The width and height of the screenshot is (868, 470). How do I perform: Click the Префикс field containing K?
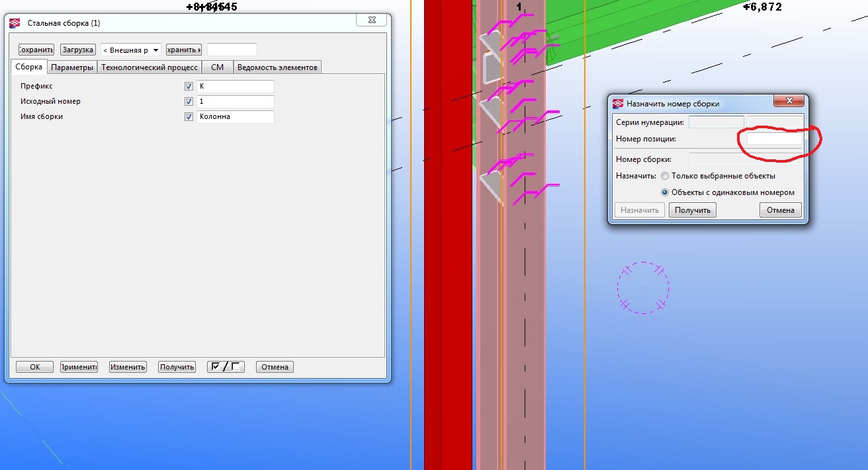pyautogui.click(x=236, y=87)
